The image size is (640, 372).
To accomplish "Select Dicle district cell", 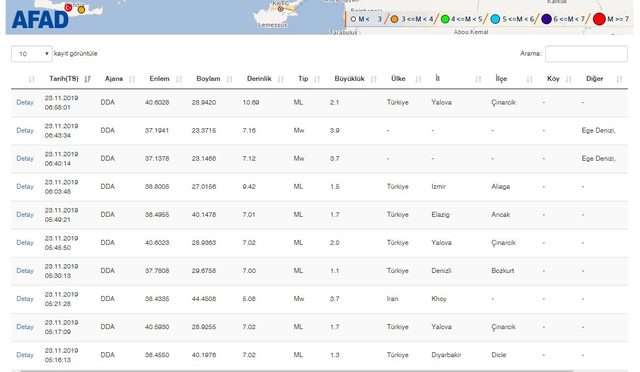I will [x=499, y=355].
